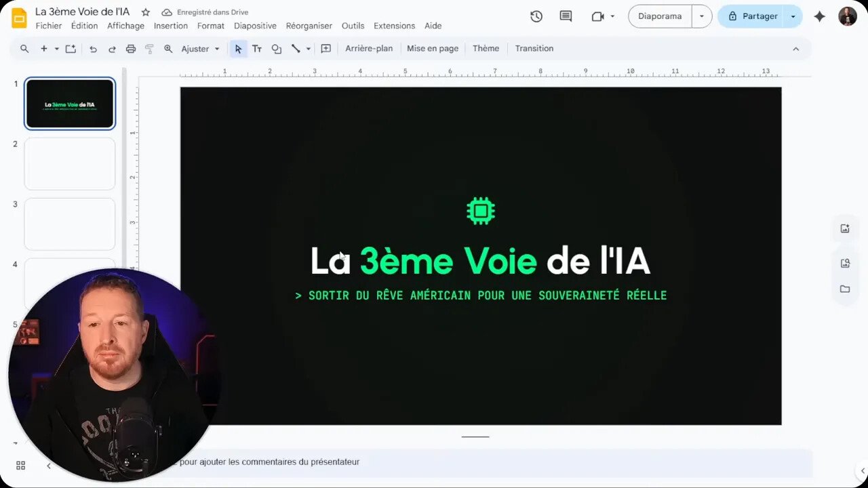Open version history via the clock icon
Viewport: 868px width, 488px height.
coord(536,16)
